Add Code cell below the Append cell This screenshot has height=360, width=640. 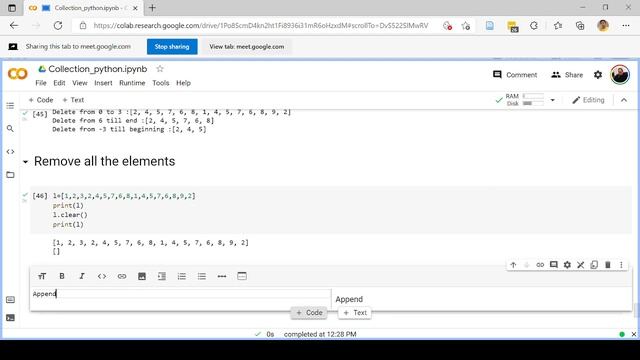pos(309,313)
